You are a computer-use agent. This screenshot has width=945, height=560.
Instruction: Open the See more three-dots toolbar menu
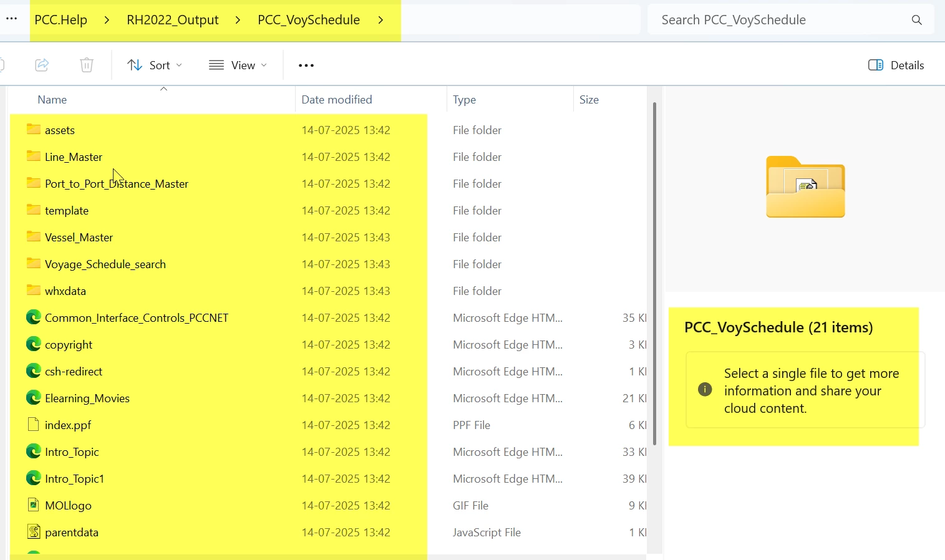point(306,65)
